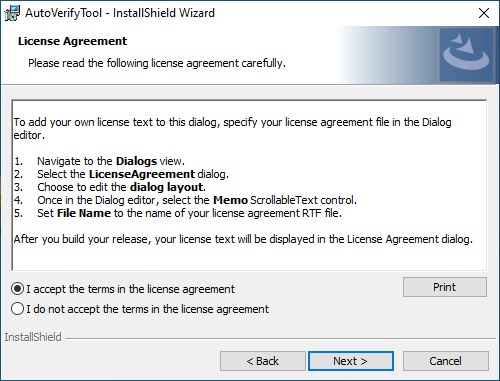This screenshot has width=500, height=381.
Task: Click the bold 'dialog layout' text in step 3
Action: 167,187
